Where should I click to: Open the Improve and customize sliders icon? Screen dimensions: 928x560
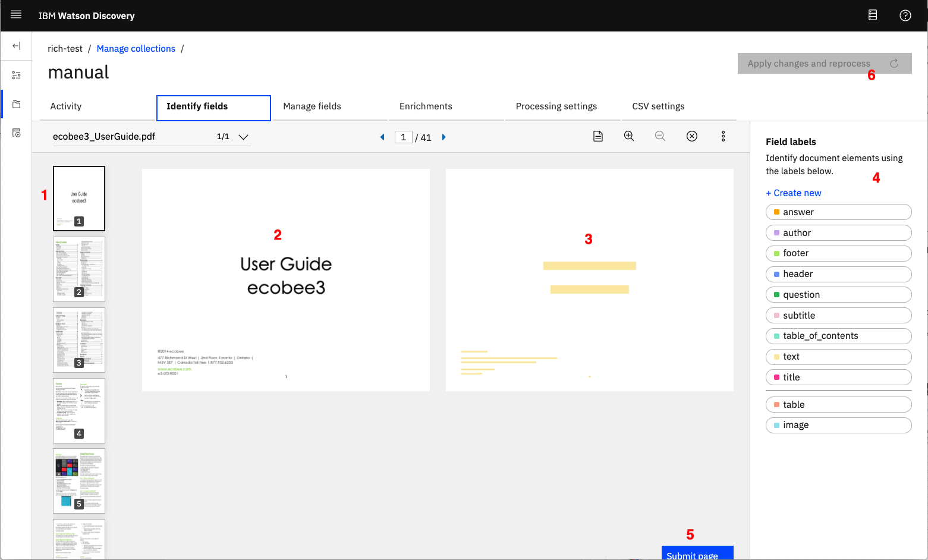tap(16, 75)
